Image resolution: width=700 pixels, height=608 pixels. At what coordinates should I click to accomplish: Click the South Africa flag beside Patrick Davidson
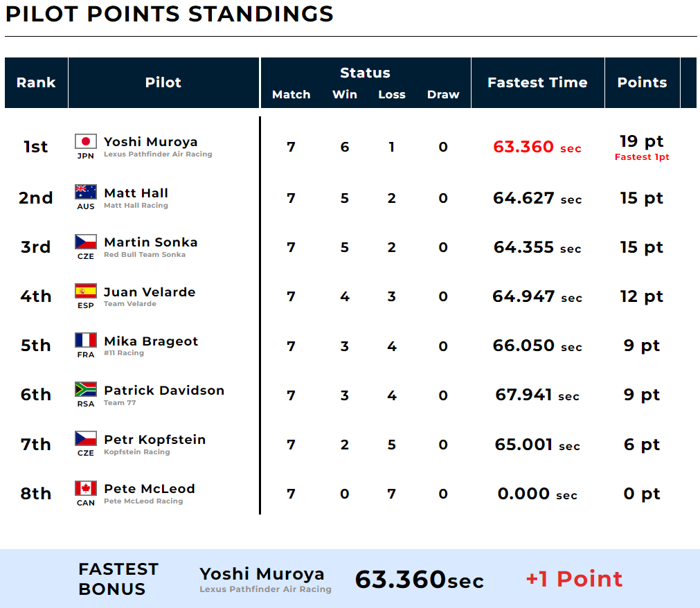point(86,390)
